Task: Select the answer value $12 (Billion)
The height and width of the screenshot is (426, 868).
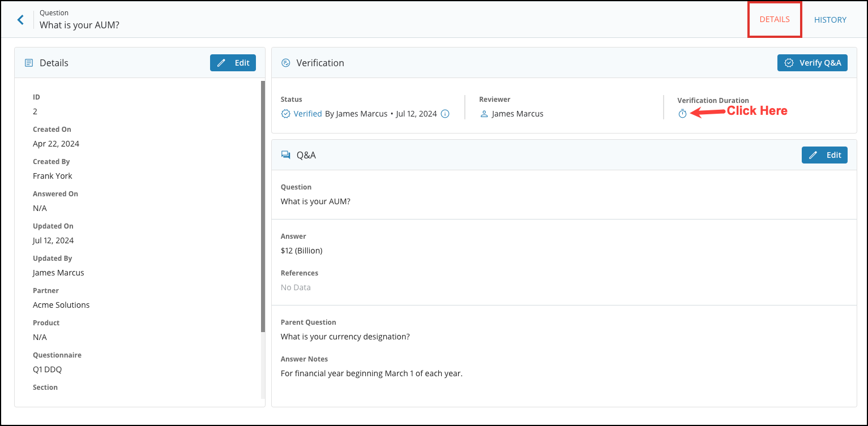Action: click(301, 249)
